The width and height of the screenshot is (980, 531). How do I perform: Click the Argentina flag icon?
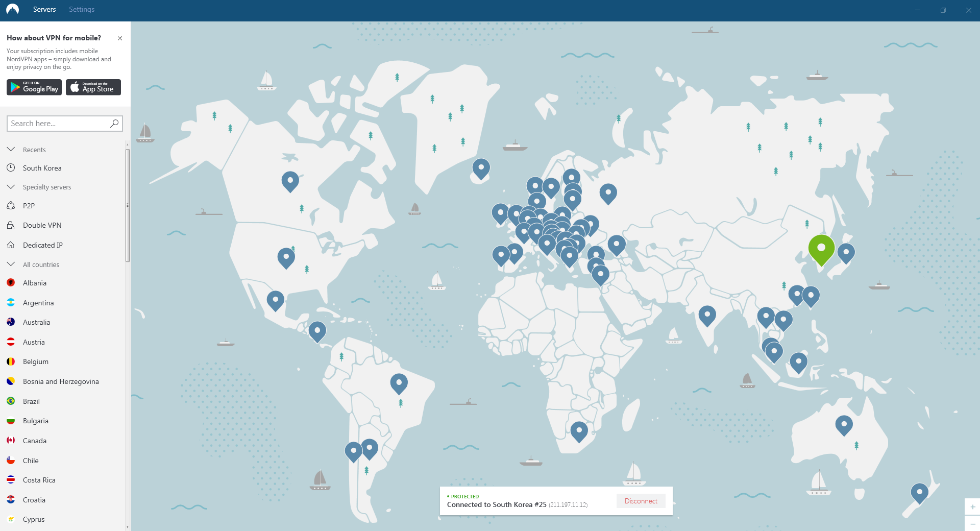pyautogui.click(x=11, y=303)
